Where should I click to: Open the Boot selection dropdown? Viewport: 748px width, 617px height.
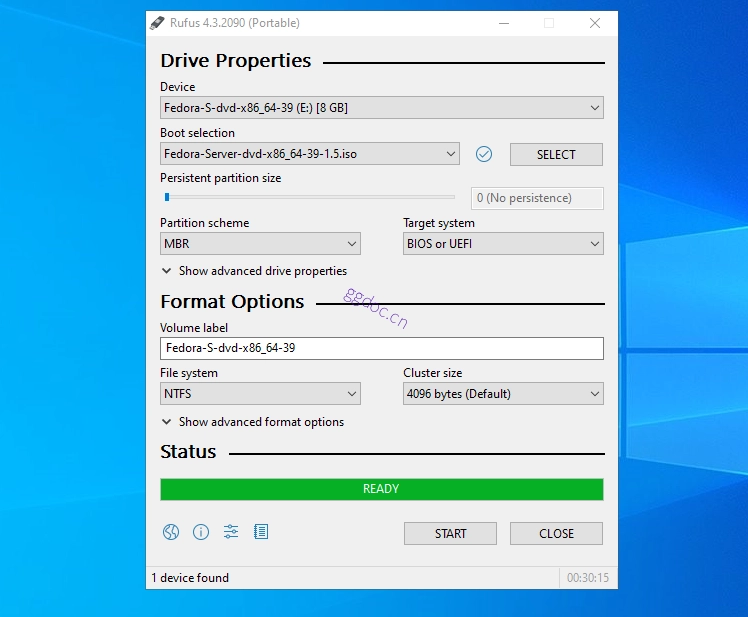coord(310,154)
